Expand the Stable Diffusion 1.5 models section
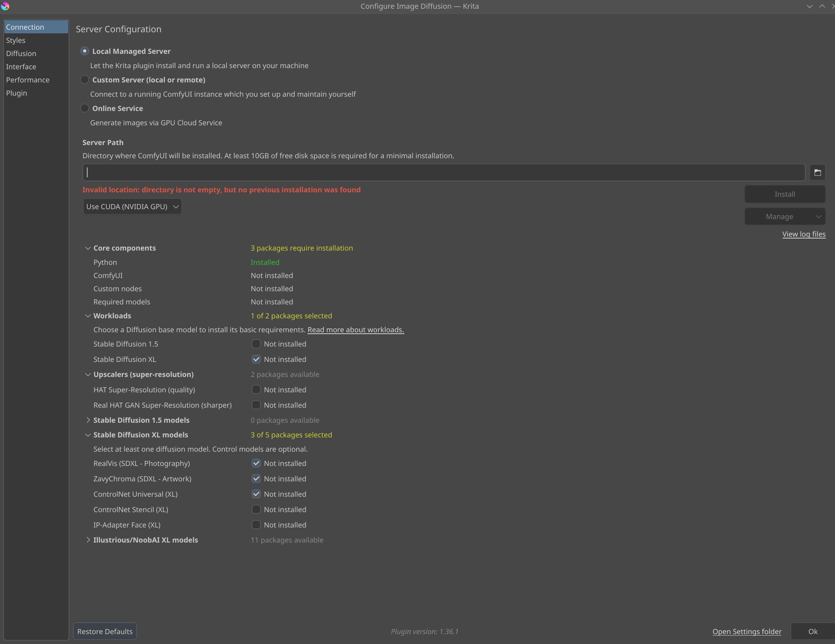This screenshot has width=835, height=644. pyautogui.click(x=88, y=420)
